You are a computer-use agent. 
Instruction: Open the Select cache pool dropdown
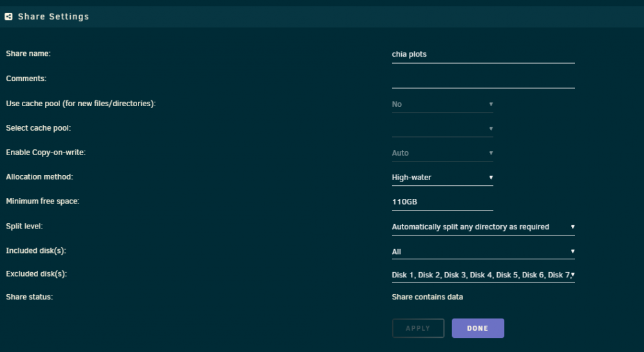[442, 129]
